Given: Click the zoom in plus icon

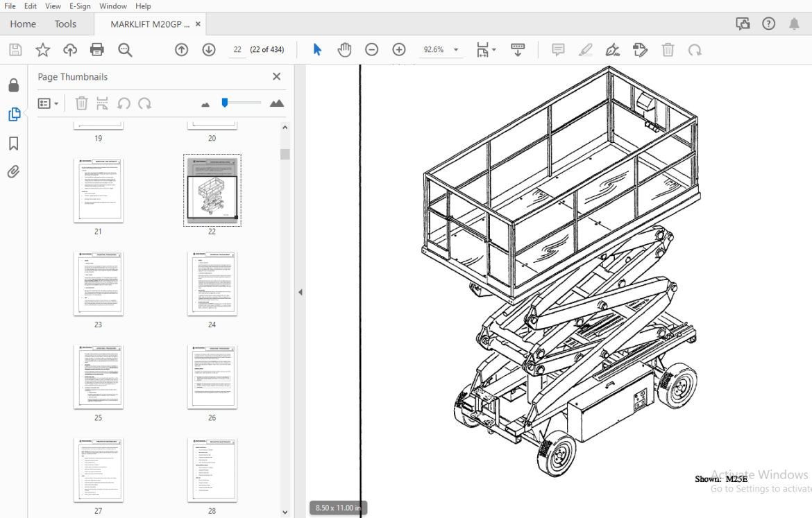Looking at the screenshot, I should point(399,50).
